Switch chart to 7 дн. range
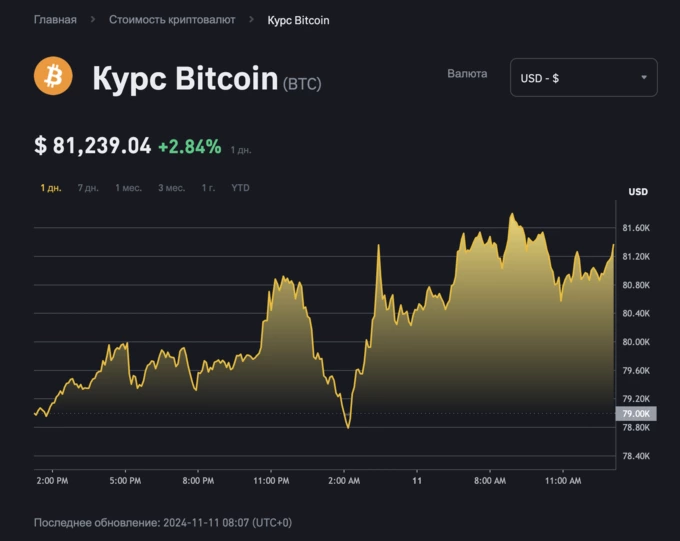 [x=88, y=188]
